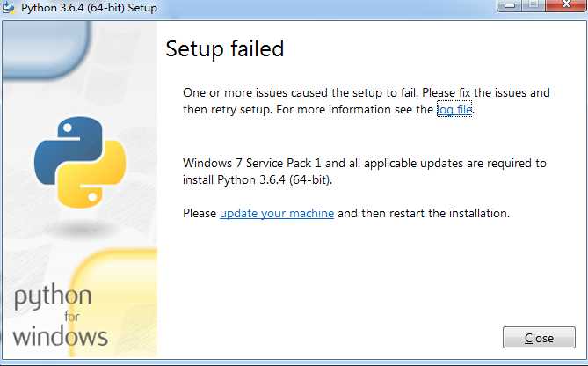588x366 pixels.
Task: Click the Setup failed heading
Action: 225,48
